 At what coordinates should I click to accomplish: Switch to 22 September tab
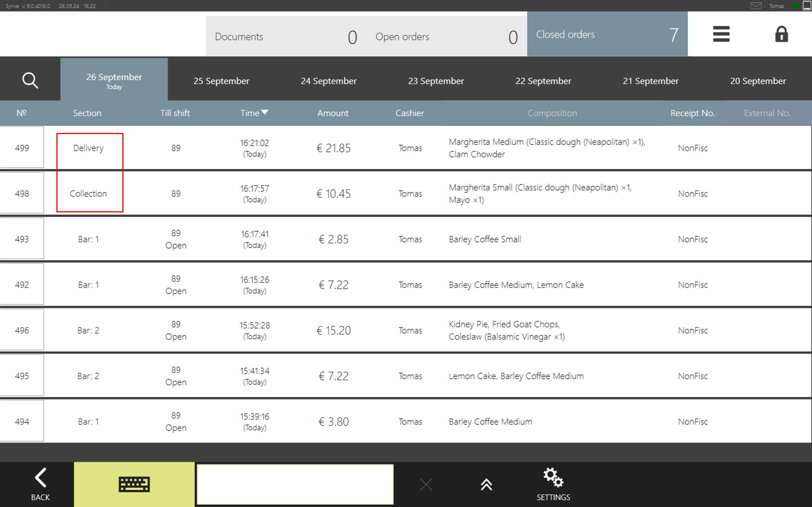pyautogui.click(x=543, y=81)
